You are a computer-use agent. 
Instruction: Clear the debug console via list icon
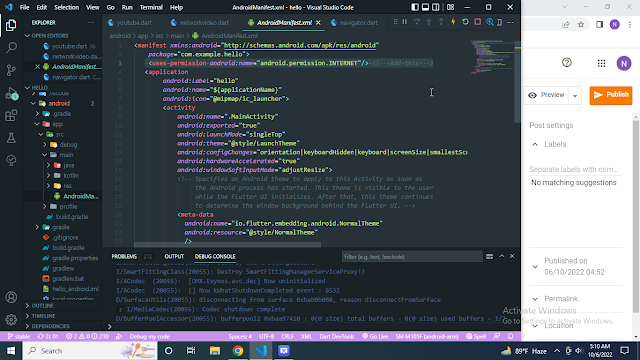[x=489, y=256]
